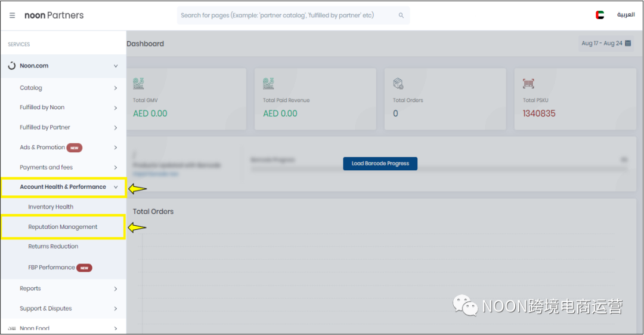Screen dimensions: 644x335
Task: Open Reputation Management page
Action: [63, 227]
